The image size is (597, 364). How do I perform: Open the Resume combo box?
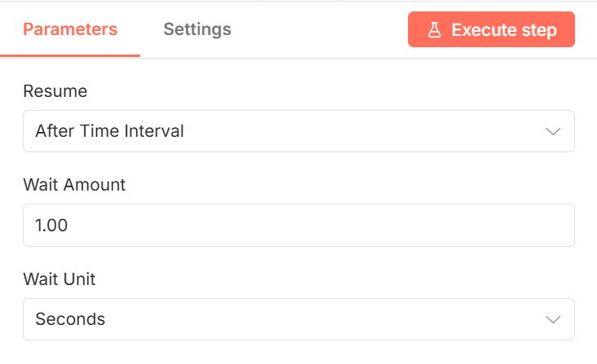coord(298,131)
